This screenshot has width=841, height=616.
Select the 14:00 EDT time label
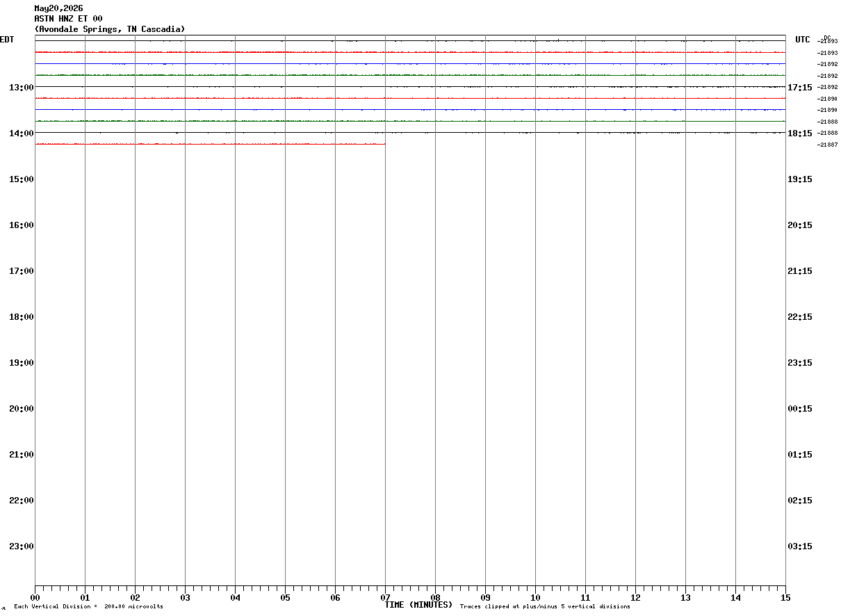(x=22, y=133)
